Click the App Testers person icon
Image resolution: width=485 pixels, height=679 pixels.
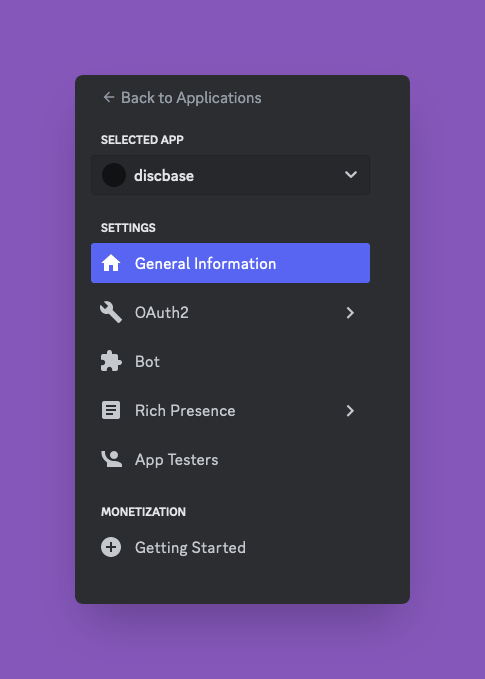click(x=111, y=459)
